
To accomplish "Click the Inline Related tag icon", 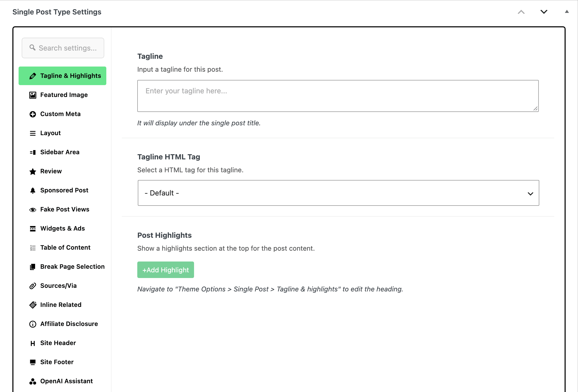I will (x=33, y=305).
